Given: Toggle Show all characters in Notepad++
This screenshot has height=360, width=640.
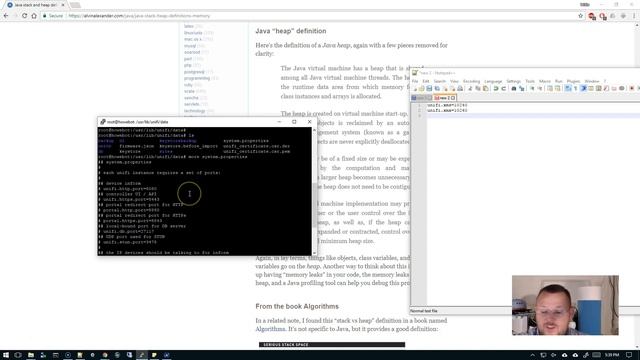Looking at the screenshot, I should 576,89.
